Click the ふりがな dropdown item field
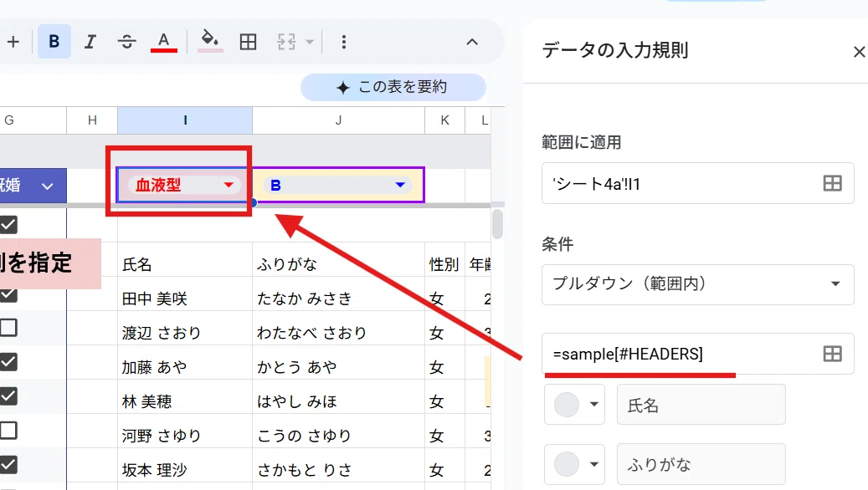The height and width of the screenshot is (490, 868). [701, 464]
